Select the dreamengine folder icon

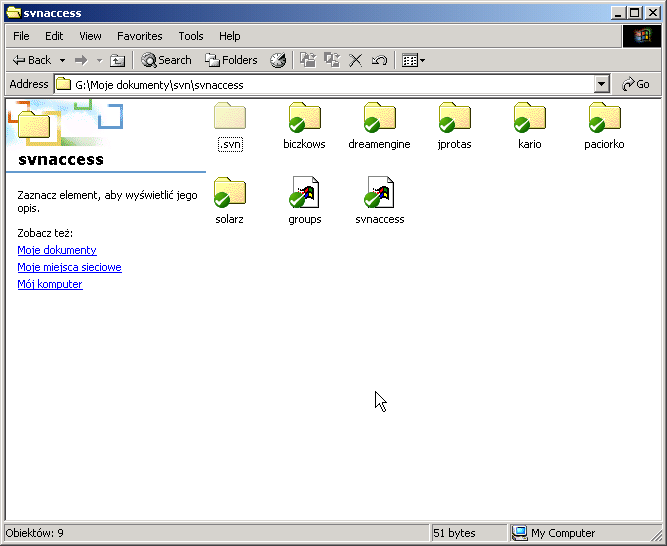(x=379, y=117)
